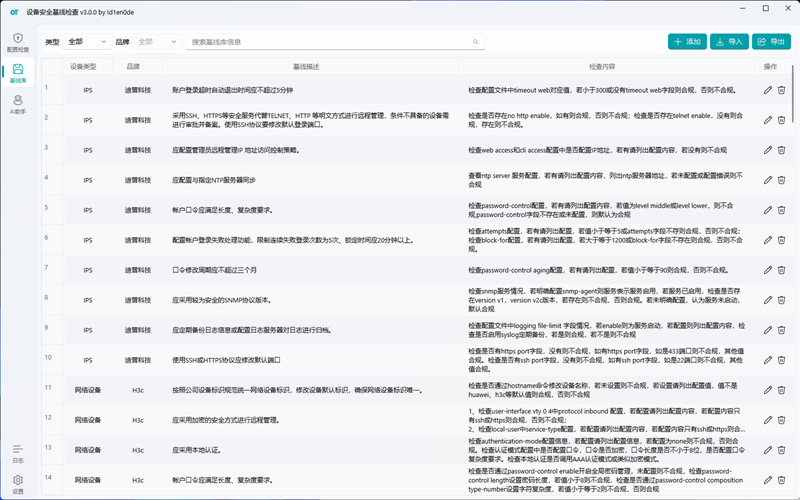Viewport: 800px width, 500px height.
Task: Open the 设置 gear icon in sidebar
Action: (x=18, y=480)
